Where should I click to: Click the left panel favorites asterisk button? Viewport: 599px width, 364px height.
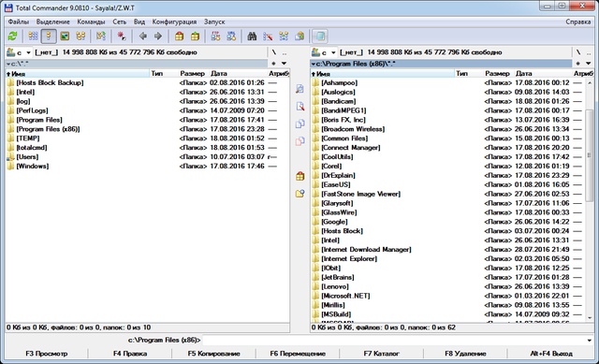click(x=273, y=64)
